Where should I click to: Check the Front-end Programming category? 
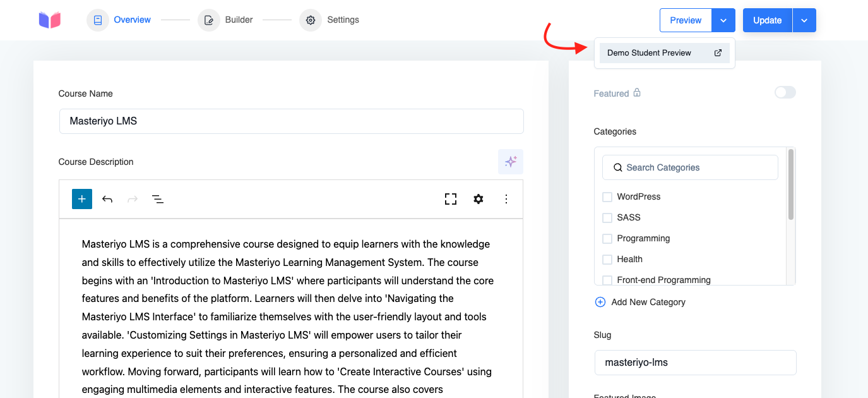[607, 280]
